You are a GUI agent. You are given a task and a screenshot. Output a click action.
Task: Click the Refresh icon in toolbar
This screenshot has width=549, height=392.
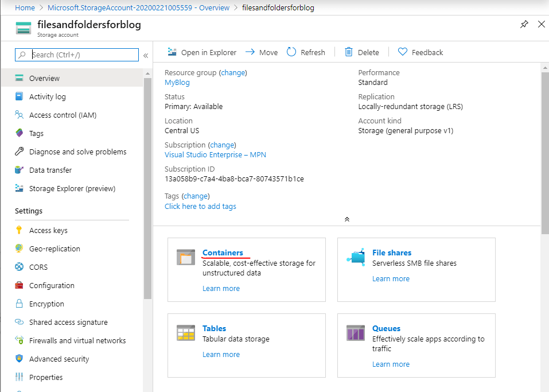291,52
